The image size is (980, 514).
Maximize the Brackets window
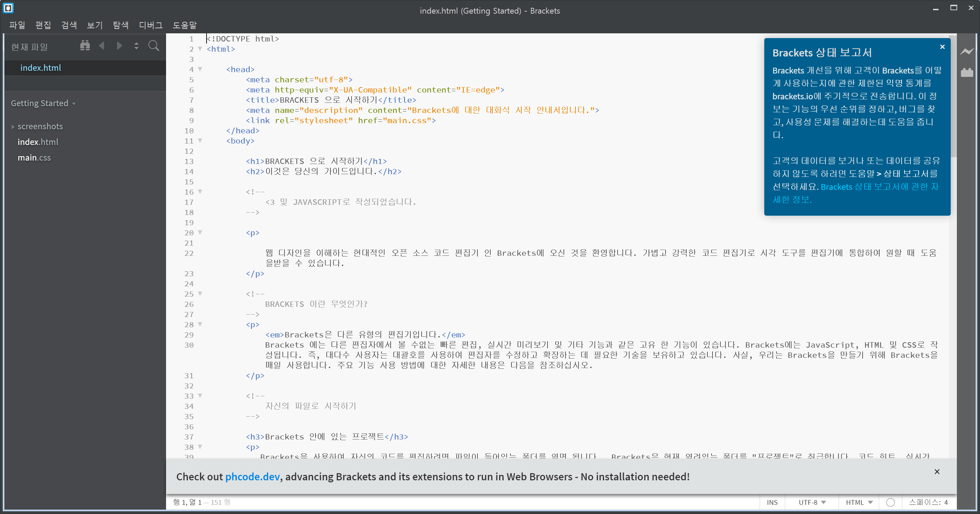(x=953, y=8)
